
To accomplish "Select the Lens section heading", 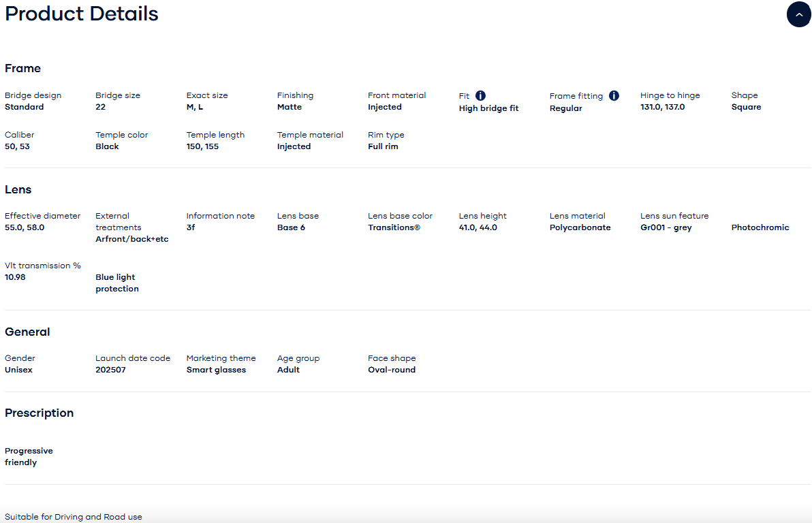I will [18, 189].
